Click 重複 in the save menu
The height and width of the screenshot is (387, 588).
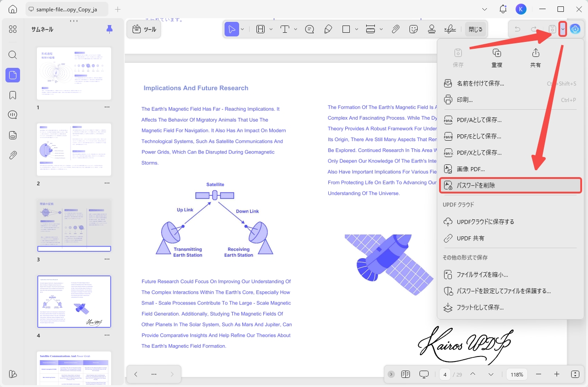[x=497, y=58]
